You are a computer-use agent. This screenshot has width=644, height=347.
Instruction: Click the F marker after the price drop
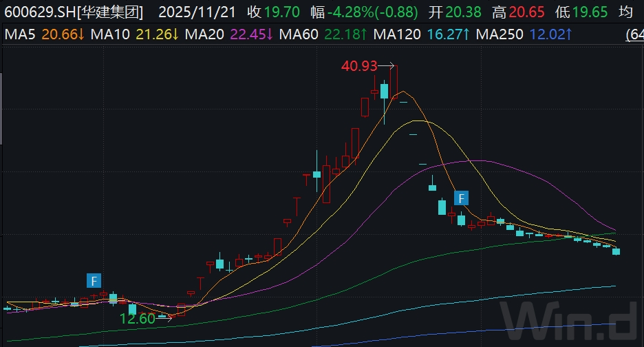click(x=462, y=198)
